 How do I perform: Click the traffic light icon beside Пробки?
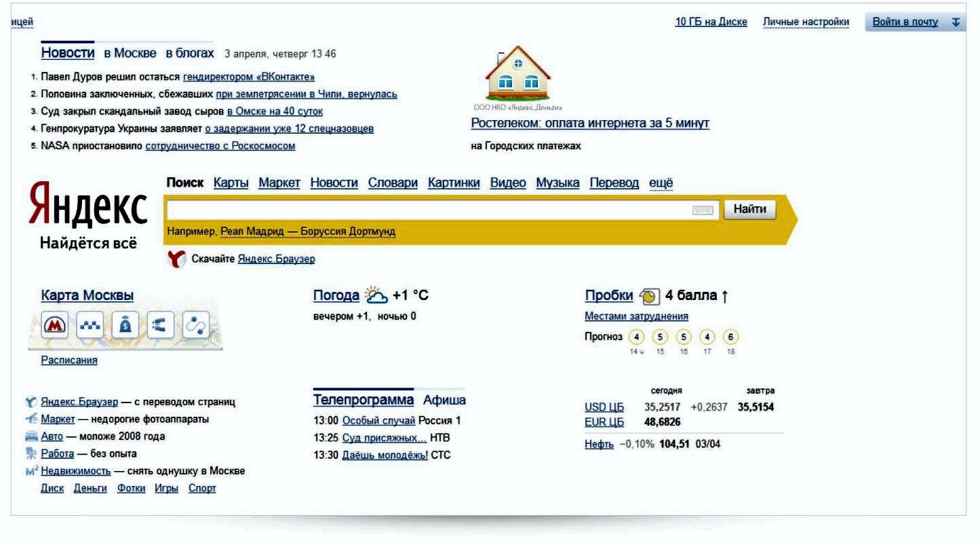pos(648,297)
